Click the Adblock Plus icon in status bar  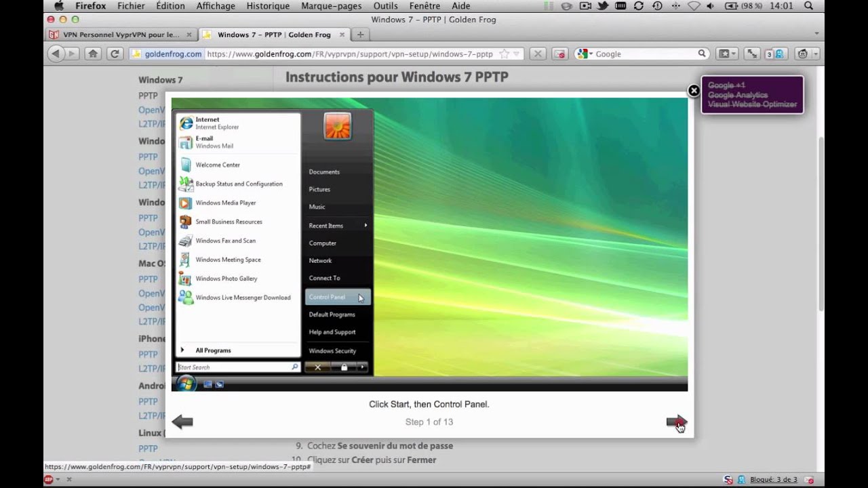coord(49,479)
